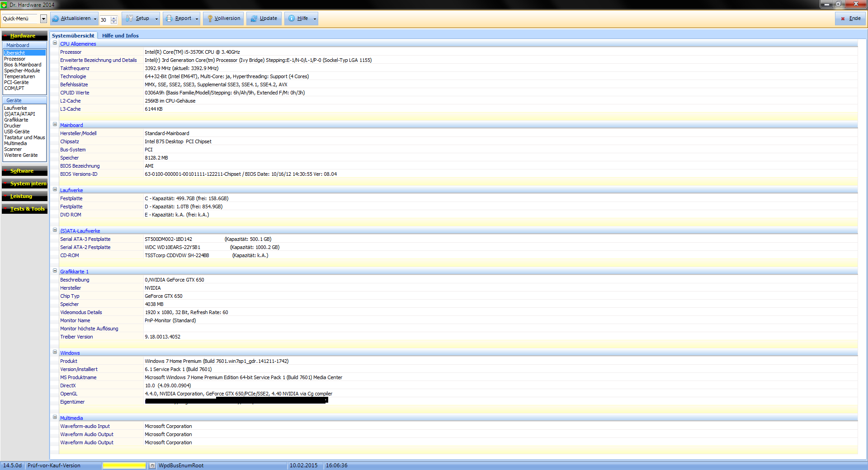Image resolution: width=868 pixels, height=470 pixels.
Task: Collapse the (S)ATA-Laufwerke section
Action: coord(55,230)
